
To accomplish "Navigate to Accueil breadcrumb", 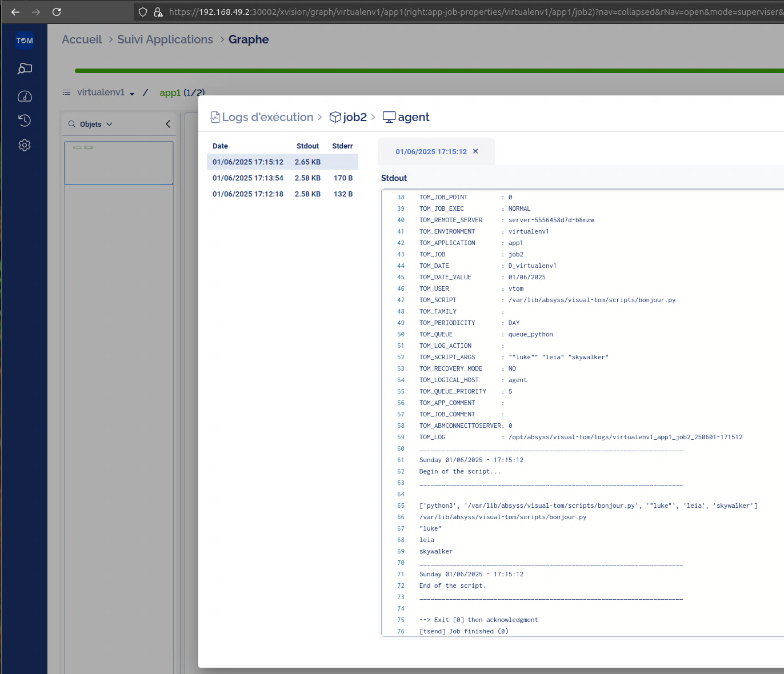I will pos(82,39).
